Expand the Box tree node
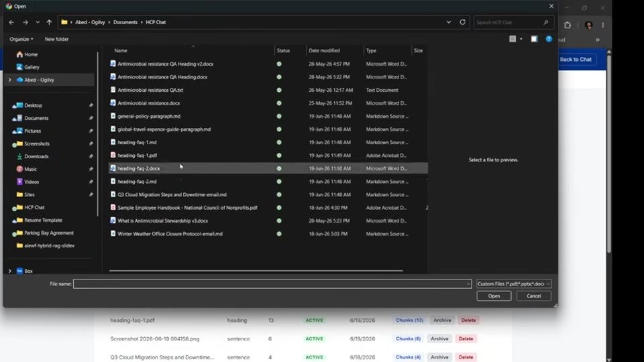 tap(10, 271)
